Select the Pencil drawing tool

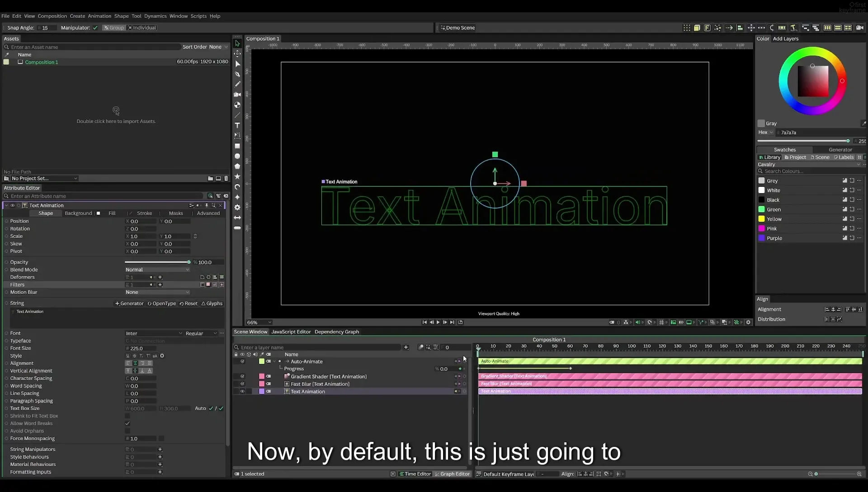pyautogui.click(x=237, y=84)
